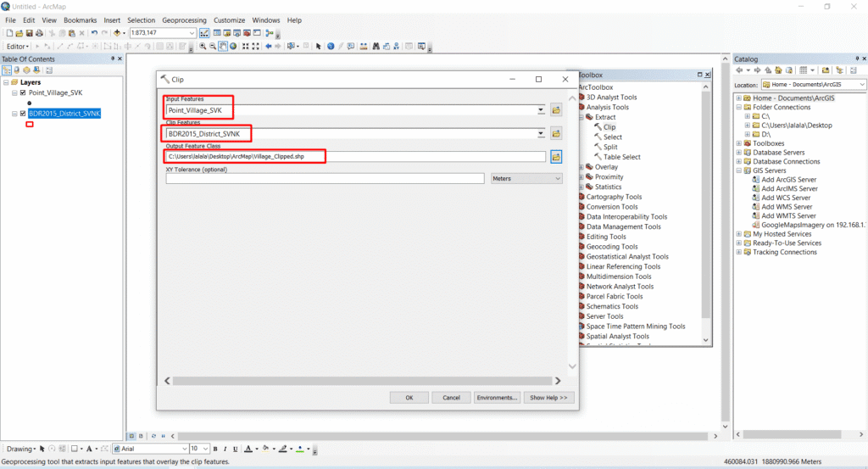Browse for Input Features folder icon
Image resolution: width=868 pixels, height=469 pixels.
coord(556,110)
